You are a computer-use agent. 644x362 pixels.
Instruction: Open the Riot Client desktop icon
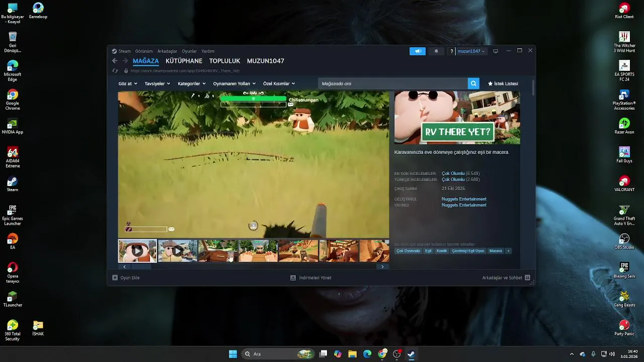coord(624,11)
